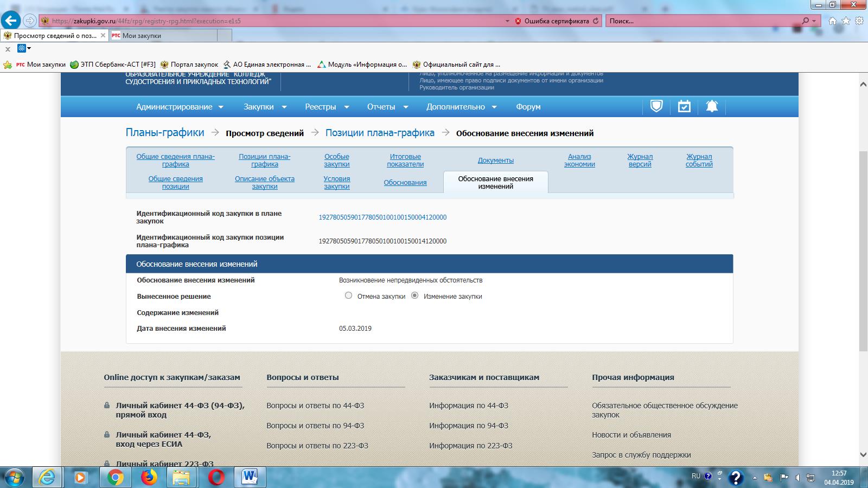Launch Firefox from taskbar

click(x=148, y=477)
